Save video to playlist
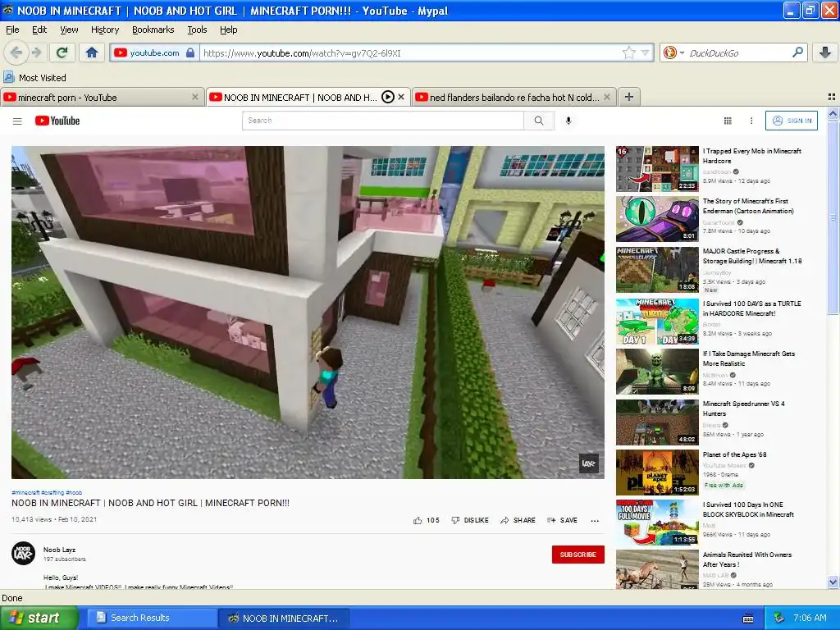The height and width of the screenshot is (630, 840). point(562,520)
